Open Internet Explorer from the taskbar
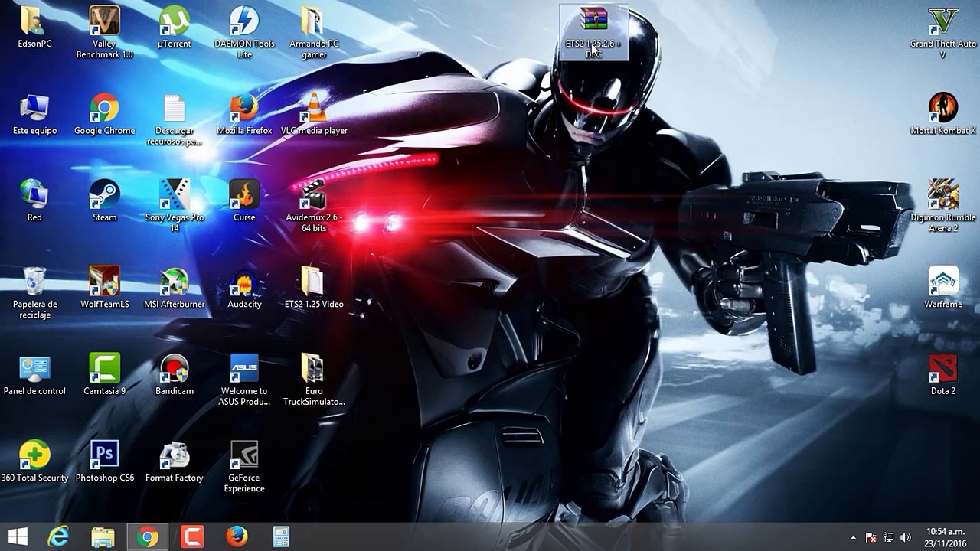Image resolution: width=980 pixels, height=551 pixels. (x=58, y=537)
